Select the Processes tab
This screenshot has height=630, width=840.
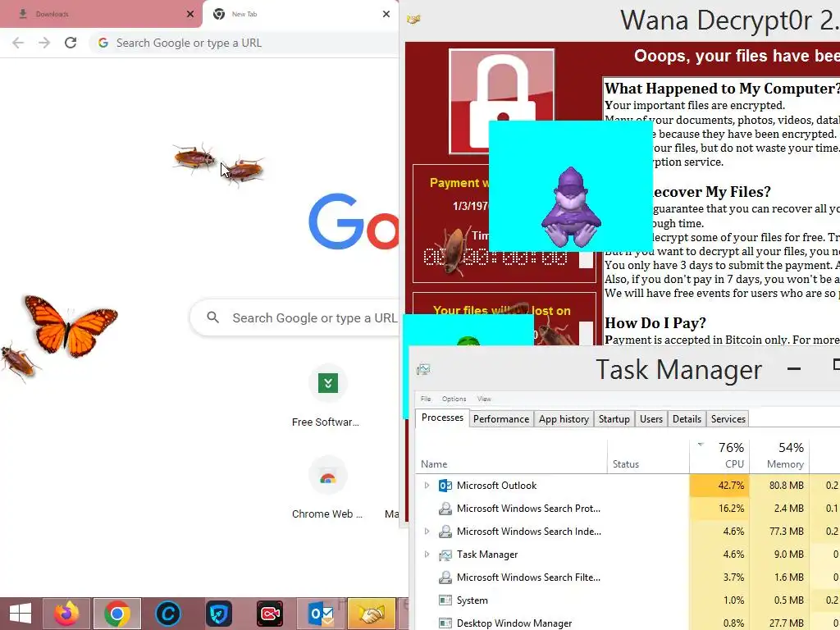[x=442, y=418]
